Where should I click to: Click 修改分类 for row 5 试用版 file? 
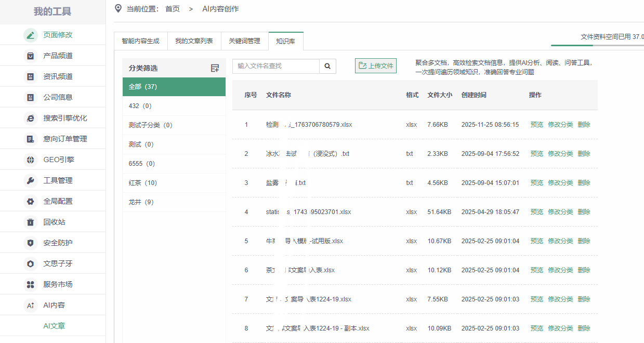(x=560, y=241)
